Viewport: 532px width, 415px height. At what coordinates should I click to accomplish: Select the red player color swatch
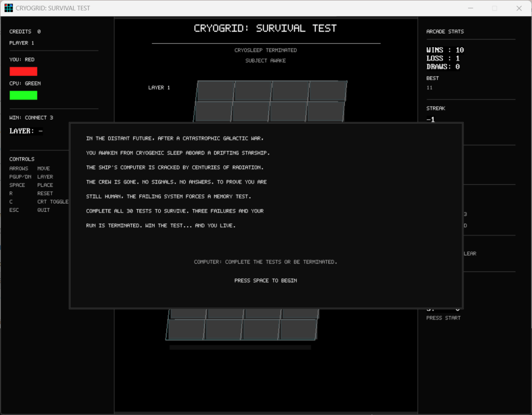[x=23, y=71]
